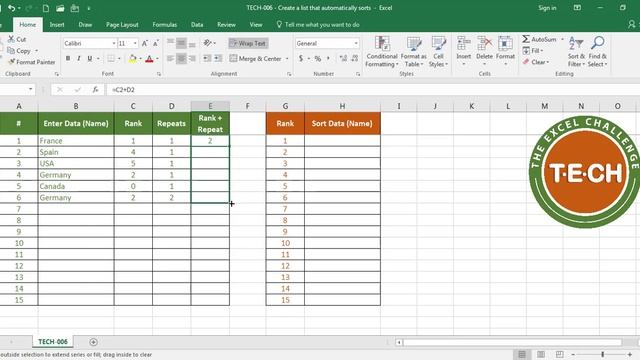Toggle Align Right

pos(192,59)
